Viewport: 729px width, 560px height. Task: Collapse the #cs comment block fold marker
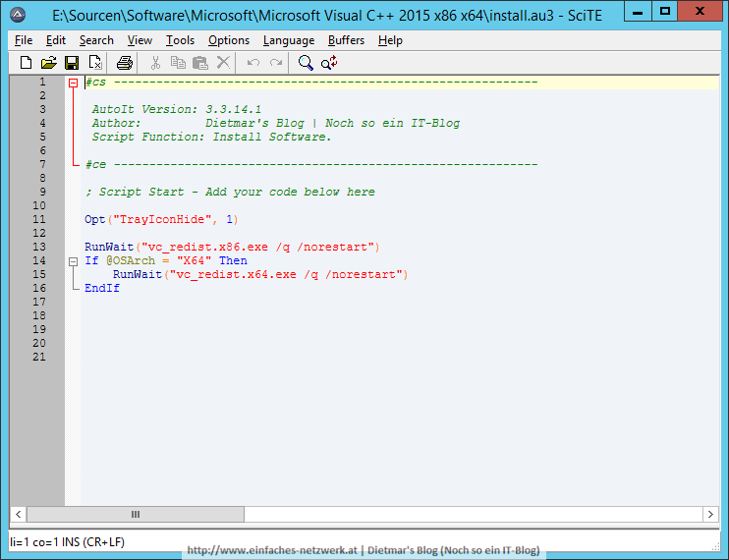(73, 83)
